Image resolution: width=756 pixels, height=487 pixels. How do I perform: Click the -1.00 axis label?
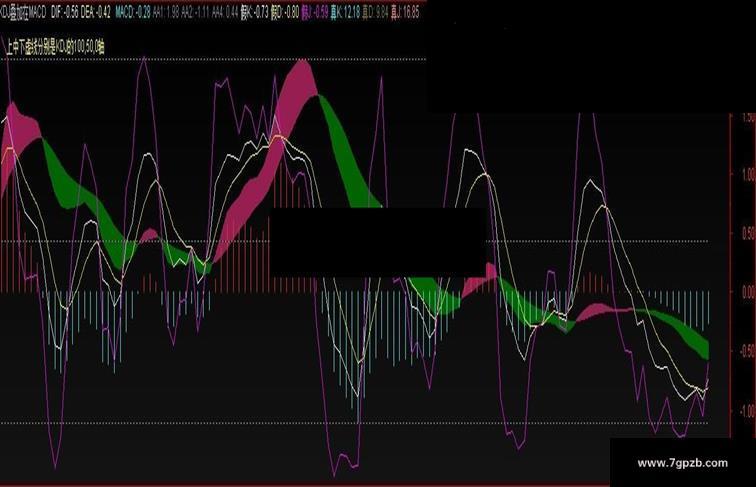748,411
